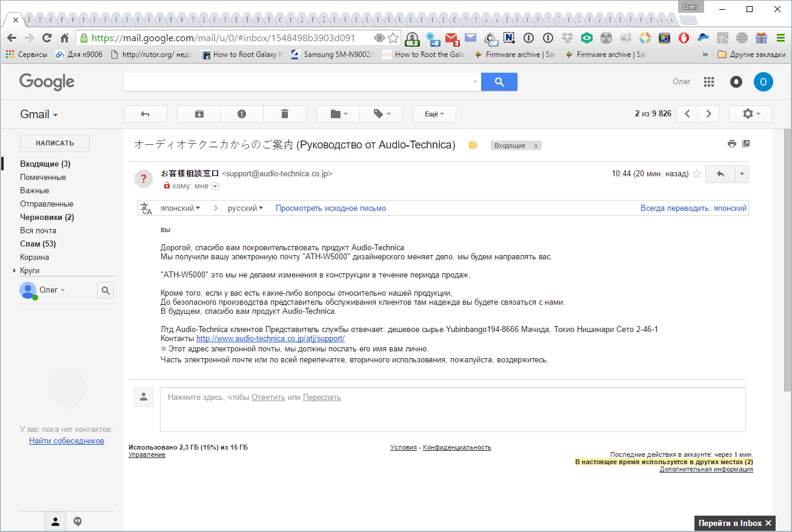This screenshot has width=792, height=532.
Task: Open the Gmail product dropdown
Action: 39,114
